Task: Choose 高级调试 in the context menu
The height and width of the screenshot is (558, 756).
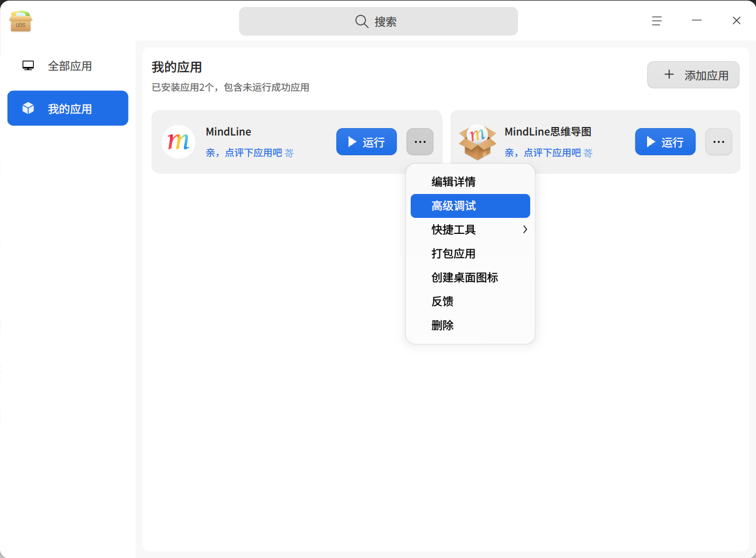Action: [470, 206]
